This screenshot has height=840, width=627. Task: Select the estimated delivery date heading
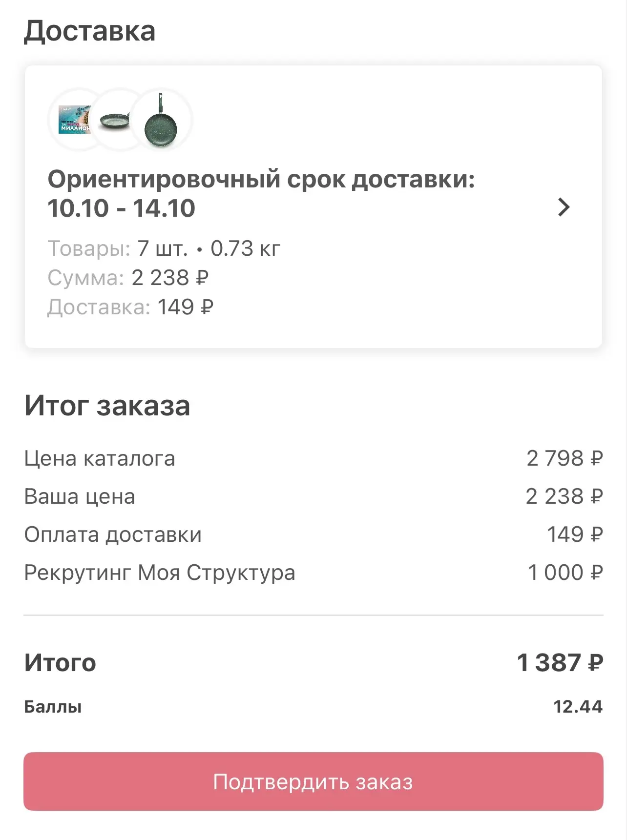pos(261,193)
